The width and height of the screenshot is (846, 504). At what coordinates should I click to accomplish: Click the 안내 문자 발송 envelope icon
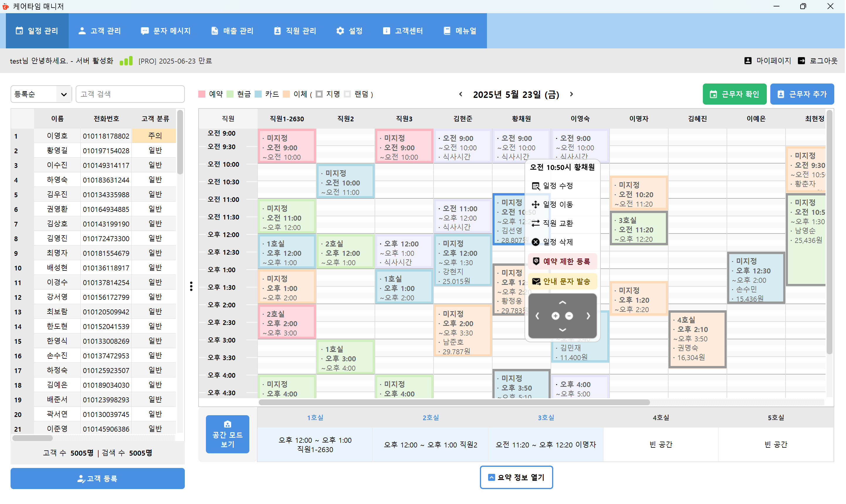click(x=536, y=281)
